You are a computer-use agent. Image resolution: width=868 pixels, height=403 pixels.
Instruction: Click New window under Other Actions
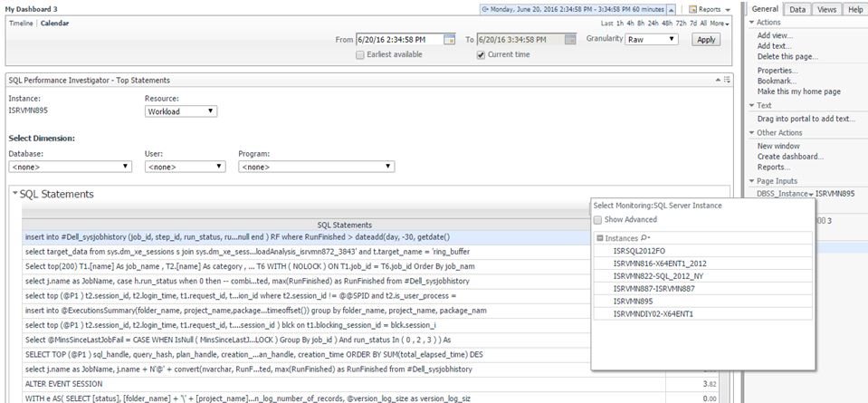[778, 146]
